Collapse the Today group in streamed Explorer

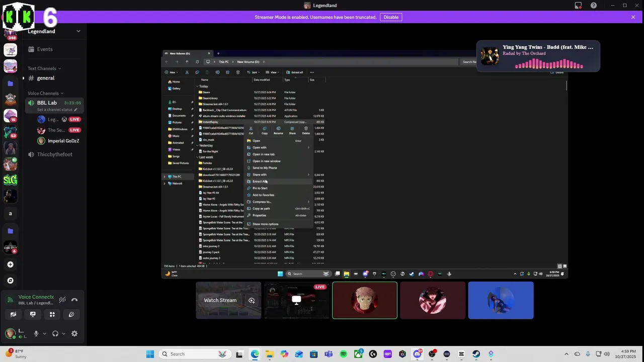(197, 86)
